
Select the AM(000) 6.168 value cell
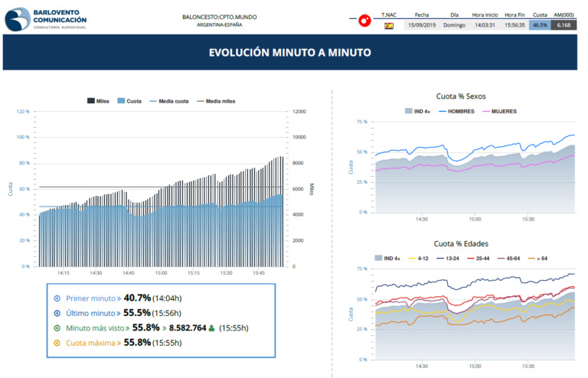click(x=563, y=25)
